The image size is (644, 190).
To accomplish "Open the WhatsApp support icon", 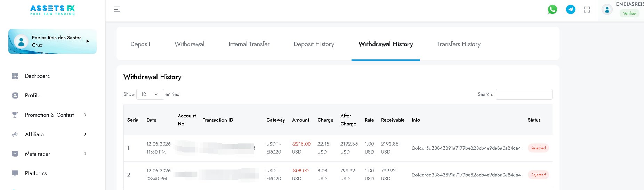I will [552, 9].
